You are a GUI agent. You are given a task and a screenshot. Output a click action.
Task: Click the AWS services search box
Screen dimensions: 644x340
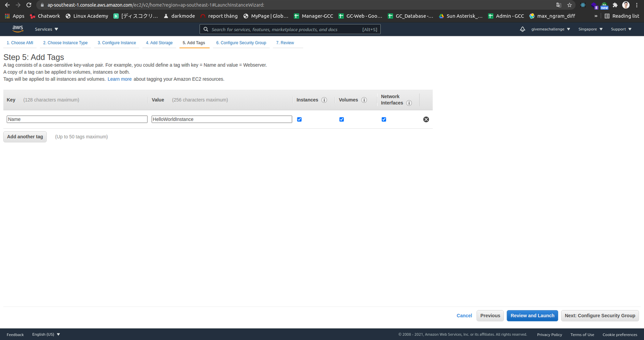tap(290, 29)
